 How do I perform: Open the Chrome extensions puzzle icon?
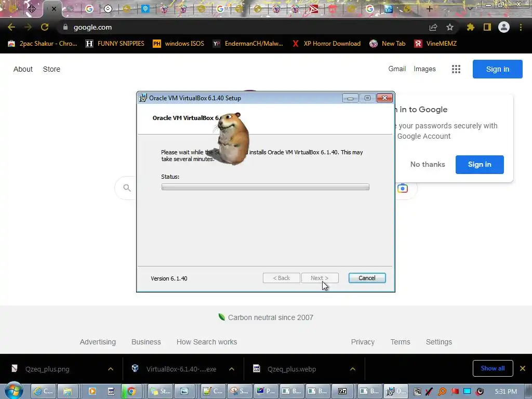click(471, 27)
